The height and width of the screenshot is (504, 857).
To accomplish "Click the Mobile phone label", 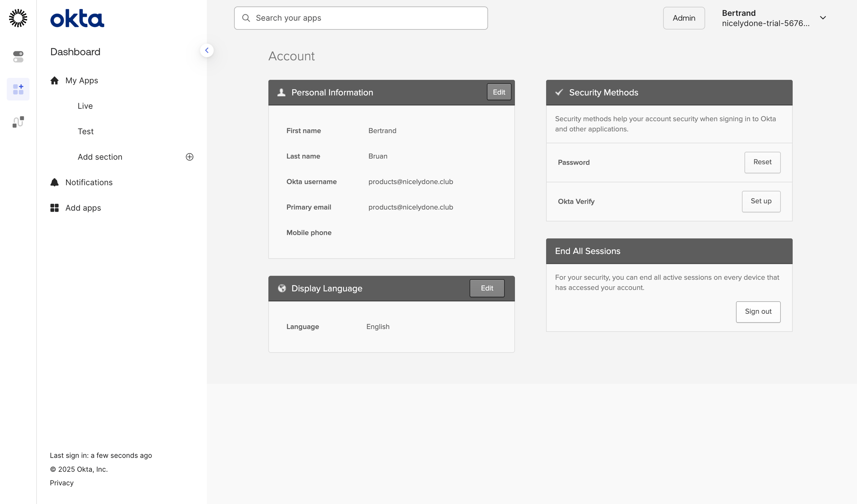I will (x=309, y=233).
